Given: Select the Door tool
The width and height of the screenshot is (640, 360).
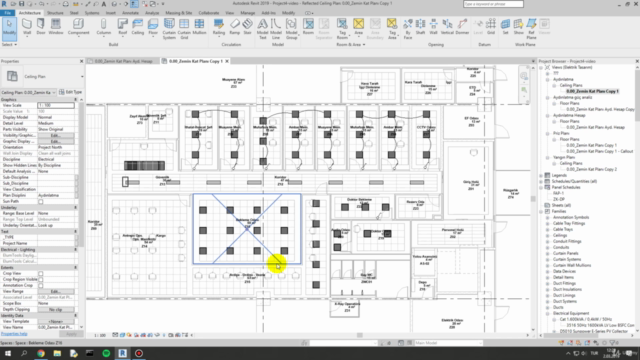Looking at the screenshot, I should click(41, 27).
